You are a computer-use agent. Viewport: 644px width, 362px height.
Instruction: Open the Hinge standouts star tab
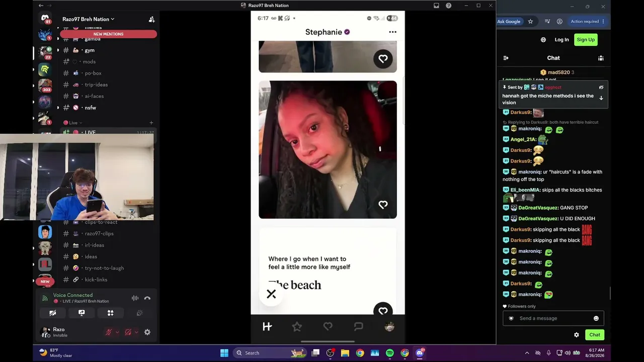click(x=297, y=327)
